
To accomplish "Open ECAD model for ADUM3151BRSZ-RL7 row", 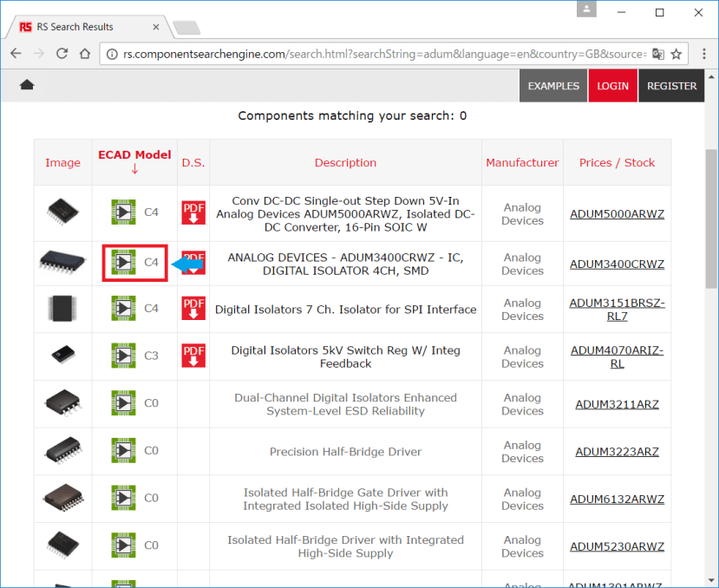I will coord(123,308).
